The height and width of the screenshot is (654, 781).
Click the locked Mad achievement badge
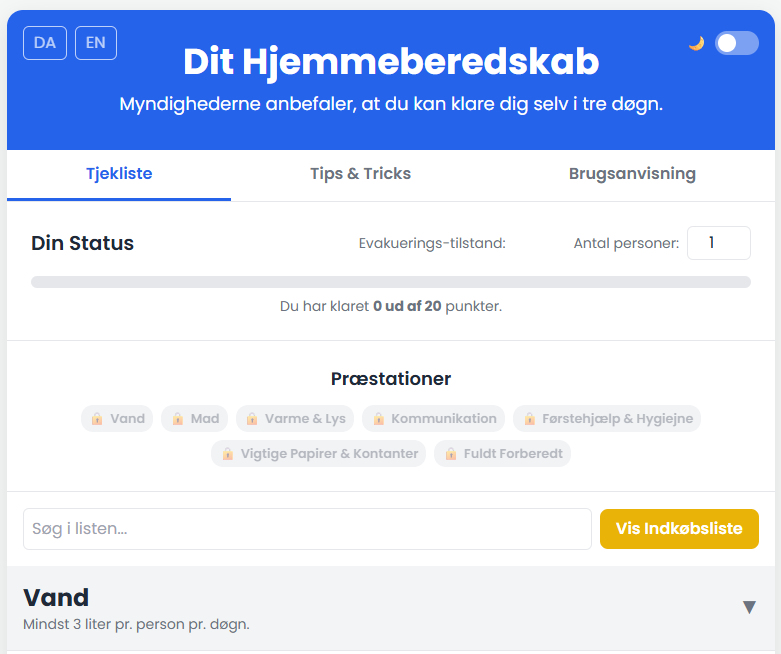195,419
